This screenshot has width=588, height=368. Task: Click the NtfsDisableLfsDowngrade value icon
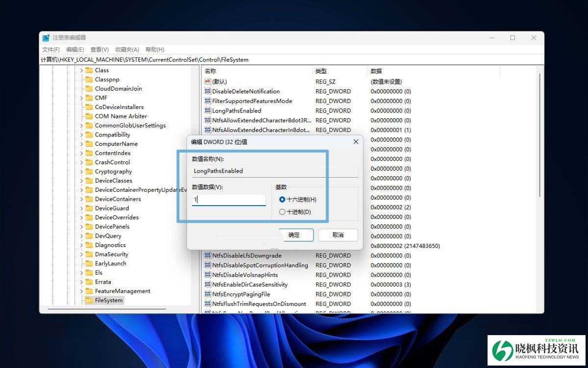pyautogui.click(x=207, y=256)
